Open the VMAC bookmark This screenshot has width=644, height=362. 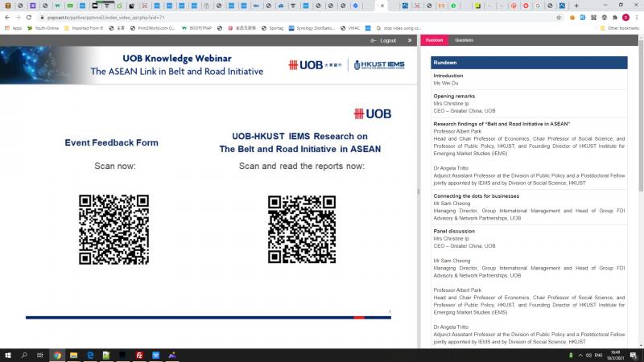(350, 28)
